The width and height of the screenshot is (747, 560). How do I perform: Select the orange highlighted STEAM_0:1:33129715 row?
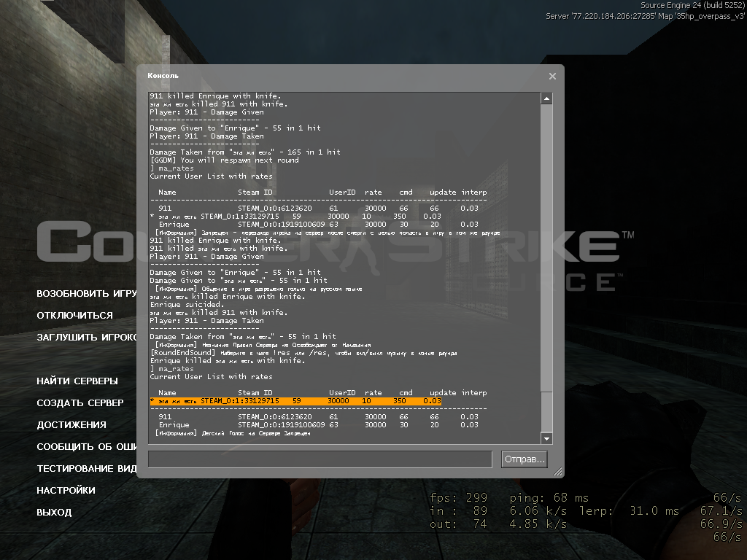tap(295, 401)
